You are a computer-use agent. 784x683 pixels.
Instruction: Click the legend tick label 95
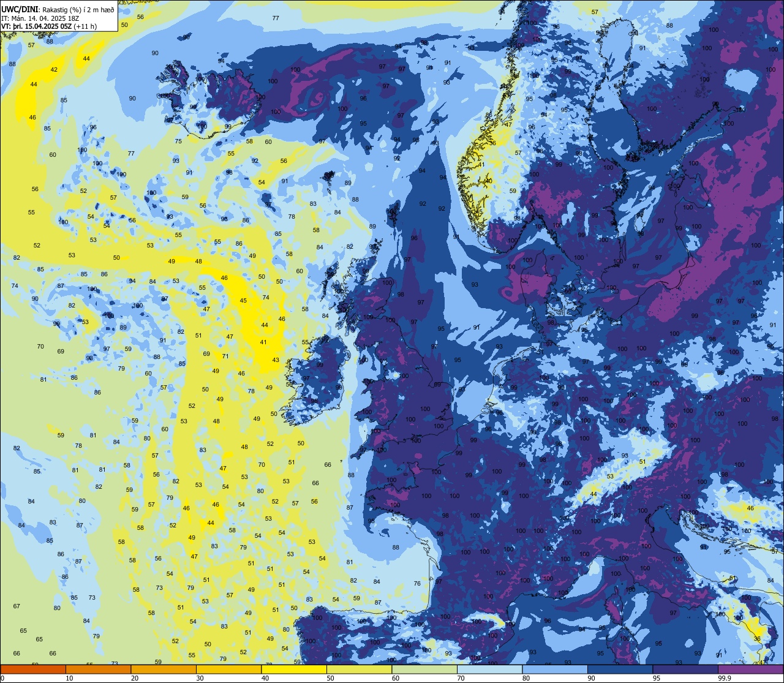click(x=657, y=678)
